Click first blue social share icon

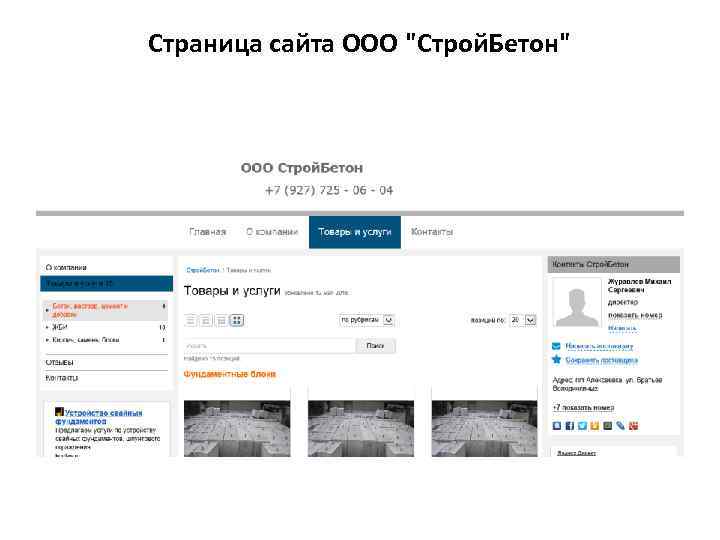[x=557, y=426]
